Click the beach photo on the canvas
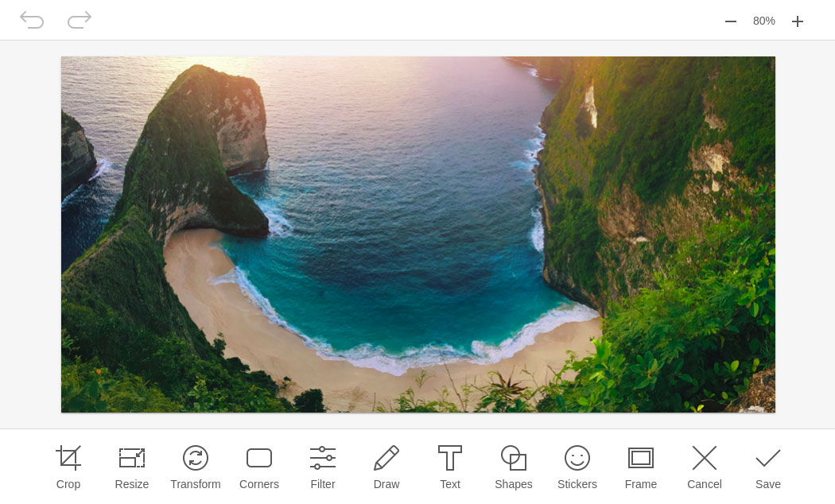This screenshot has height=504, width=835. click(x=417, y=235)
